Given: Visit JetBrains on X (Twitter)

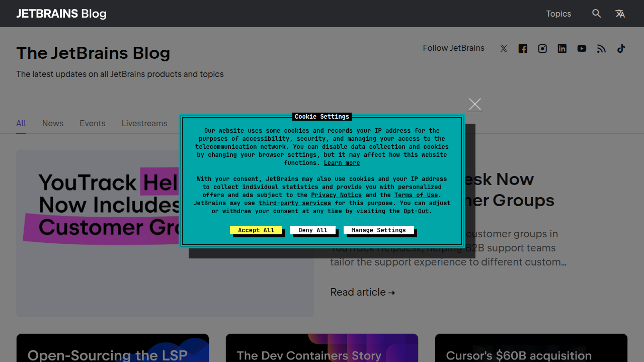Looking at the screenshot, I should (x=504, y=49).
